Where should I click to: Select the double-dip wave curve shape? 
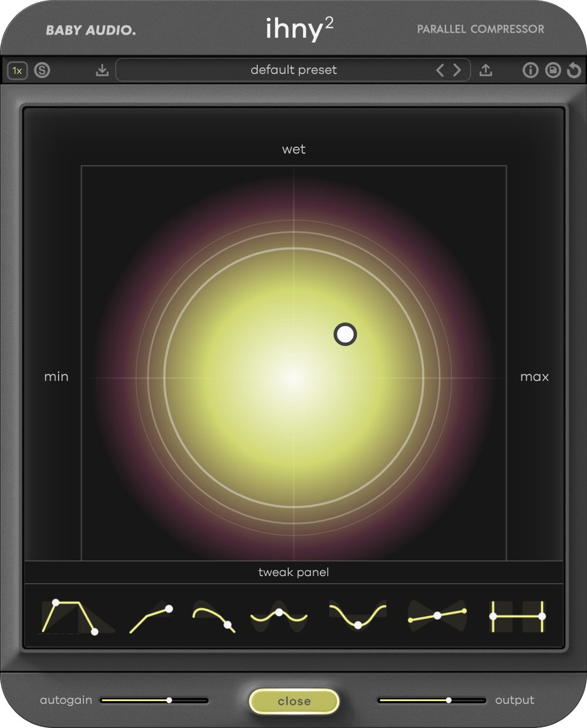click(279, 615)
